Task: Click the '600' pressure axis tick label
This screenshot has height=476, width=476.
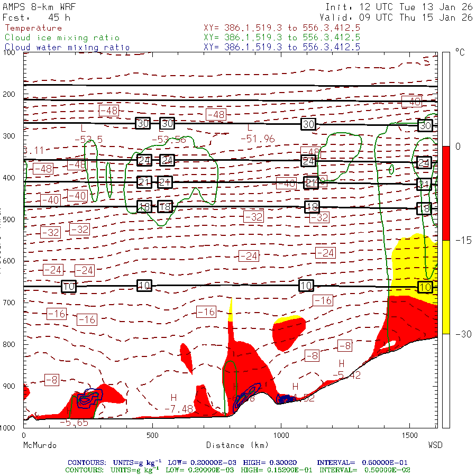Action: click(x=9, y=261)
